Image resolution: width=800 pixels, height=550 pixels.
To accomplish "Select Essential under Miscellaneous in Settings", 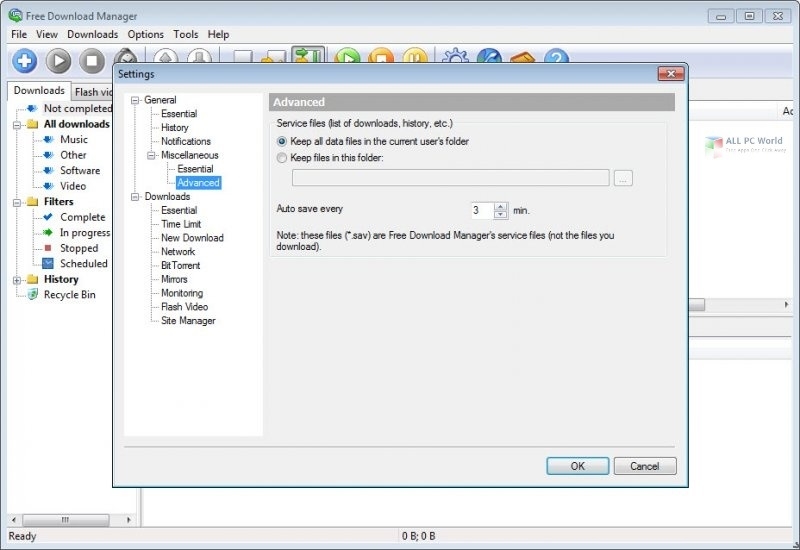I will point(195,169).
